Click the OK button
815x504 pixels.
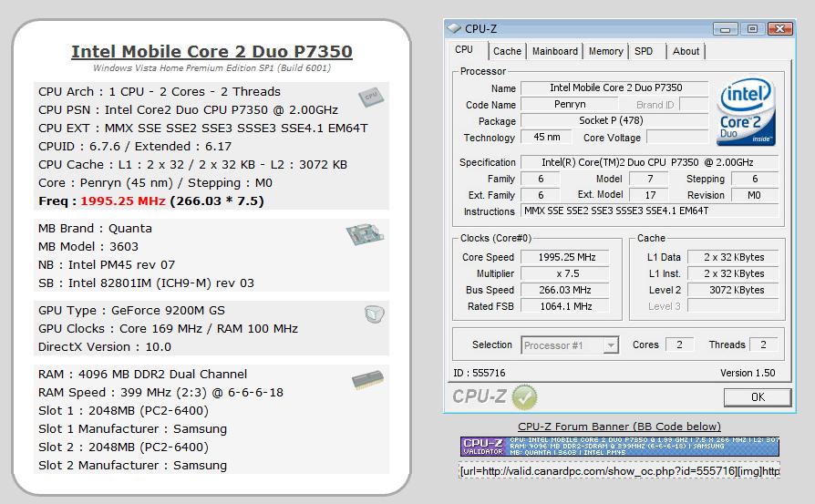758,397
